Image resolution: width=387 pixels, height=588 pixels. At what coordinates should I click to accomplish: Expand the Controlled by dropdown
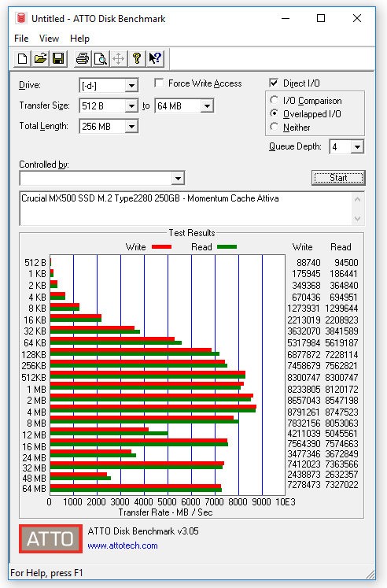(x=178, y=178)
